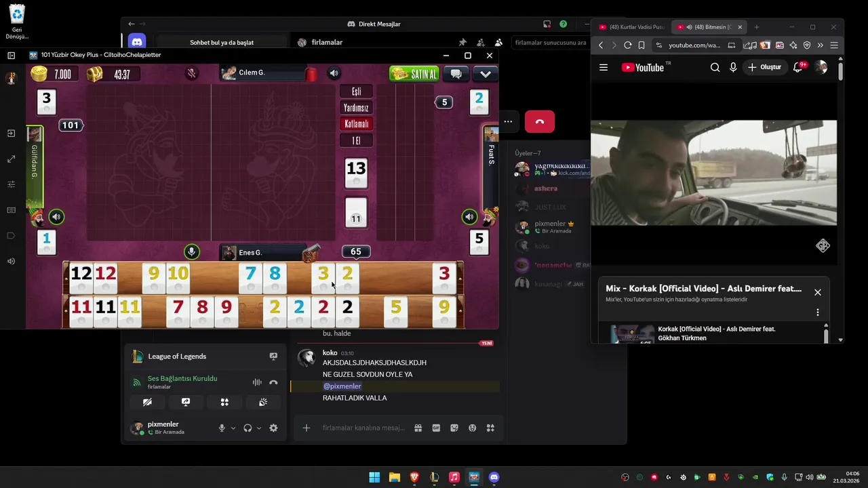This screenshot has width=868, height=488.
Task: Open Discord activities button in voice panel
Action: (x=224, y=402)
